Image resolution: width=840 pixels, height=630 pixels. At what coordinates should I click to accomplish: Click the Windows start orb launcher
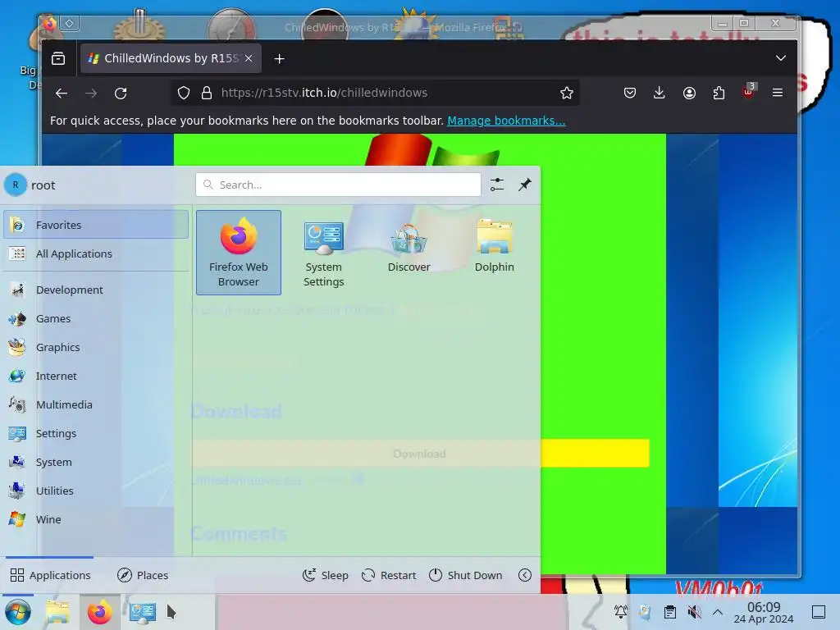coord(18,612)
